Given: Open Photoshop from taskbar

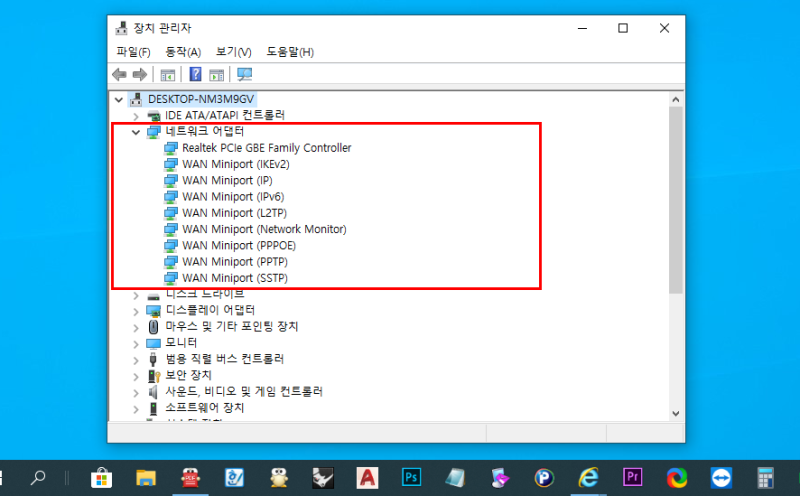Looking at the screenshot, I should click(x=411, y=478).
